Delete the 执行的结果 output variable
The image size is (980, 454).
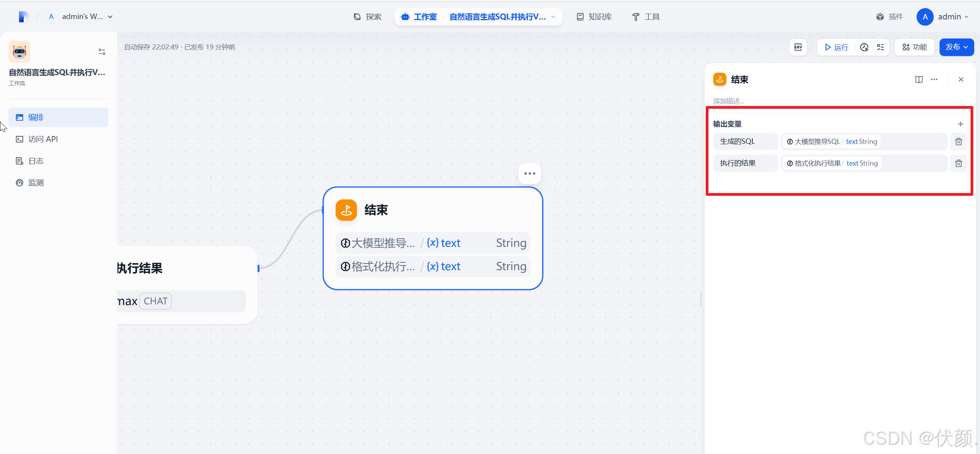point(959,163)
